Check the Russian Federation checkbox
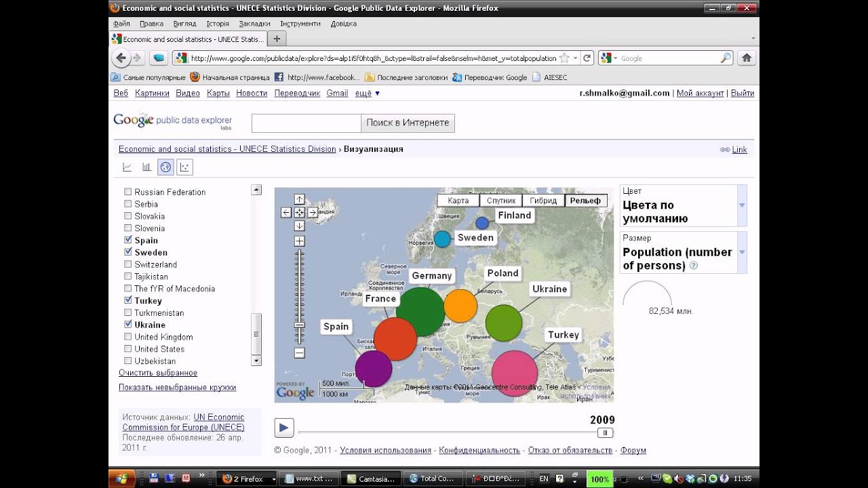 [x=127, y=192]
